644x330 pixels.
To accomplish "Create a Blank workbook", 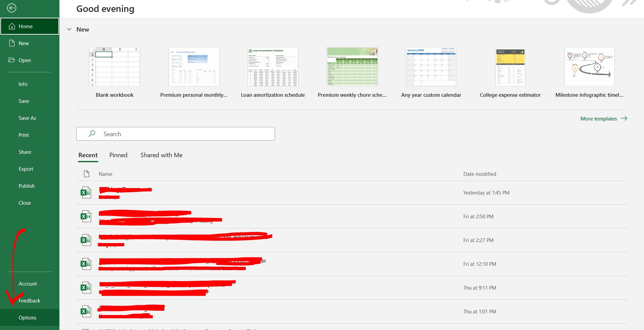I will pos(114,67).
